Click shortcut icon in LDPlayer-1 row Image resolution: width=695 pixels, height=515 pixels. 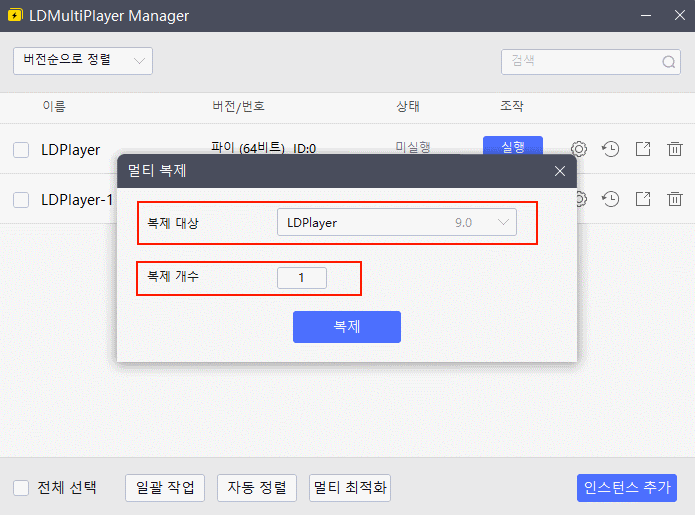pos(643,199)
